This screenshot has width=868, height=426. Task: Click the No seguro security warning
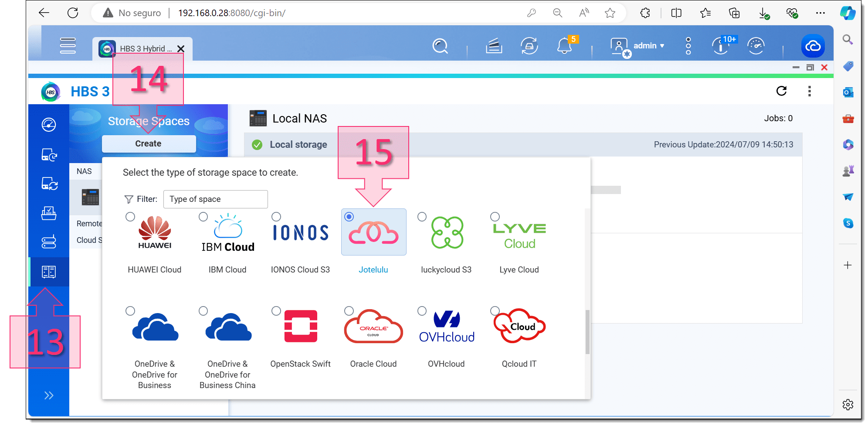pos(132,13)
